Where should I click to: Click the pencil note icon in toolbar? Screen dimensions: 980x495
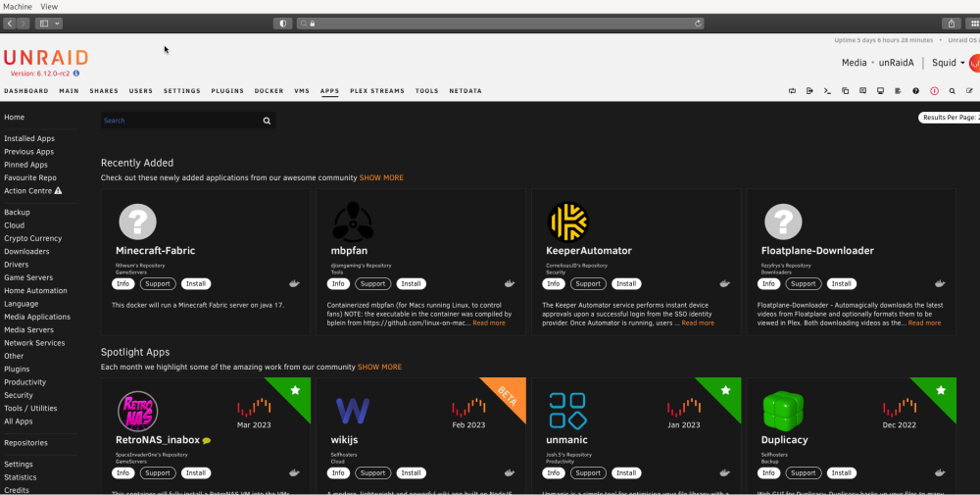969,91
